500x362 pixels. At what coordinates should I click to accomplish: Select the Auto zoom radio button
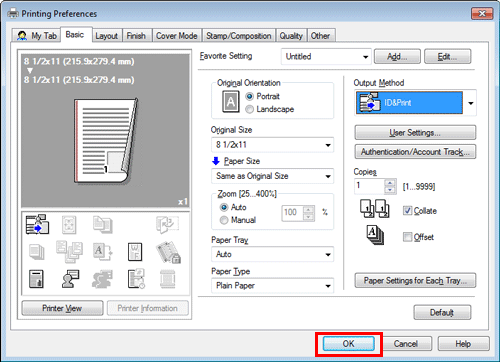click(224, 207)
